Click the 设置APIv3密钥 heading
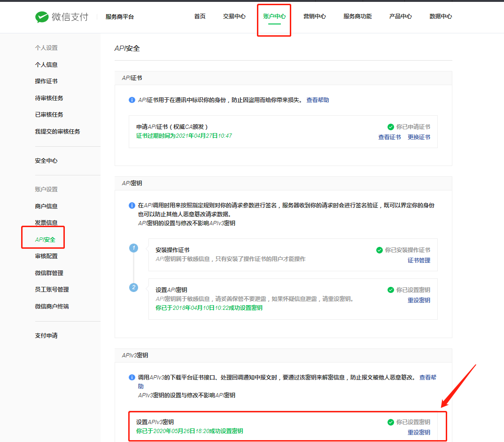Screen dimensions: 504x442 pos(155,422)
